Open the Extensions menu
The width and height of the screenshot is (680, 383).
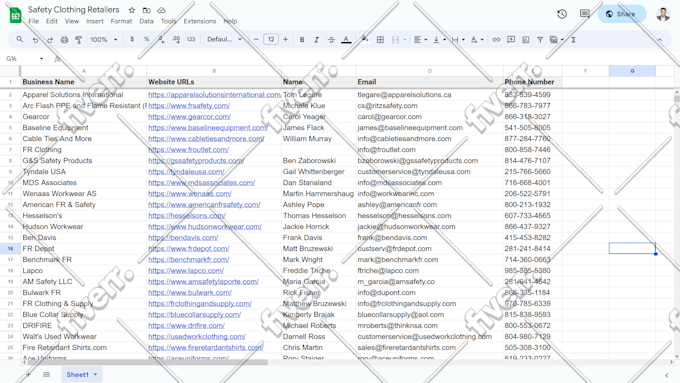click(x=199, y=21)
